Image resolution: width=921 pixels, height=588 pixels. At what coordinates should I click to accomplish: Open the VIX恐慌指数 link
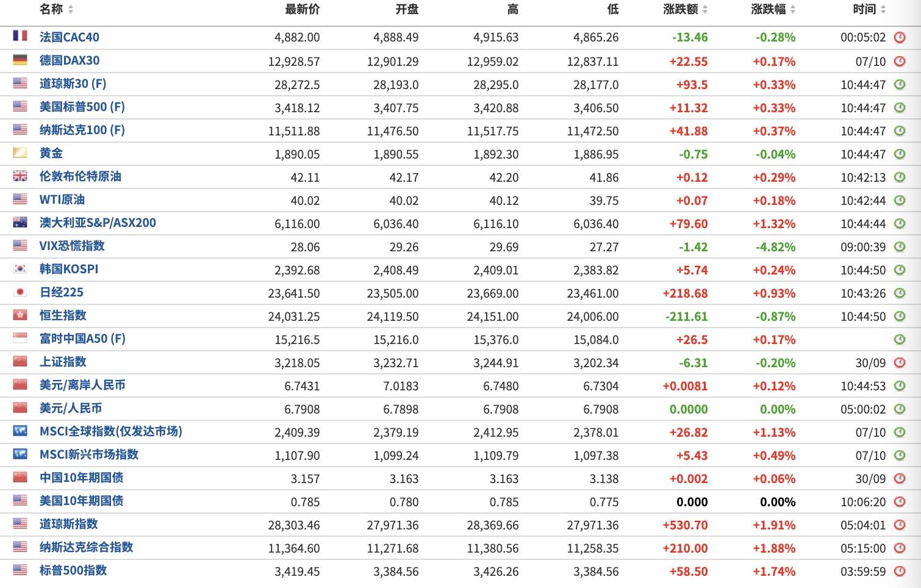coord(72,246)
